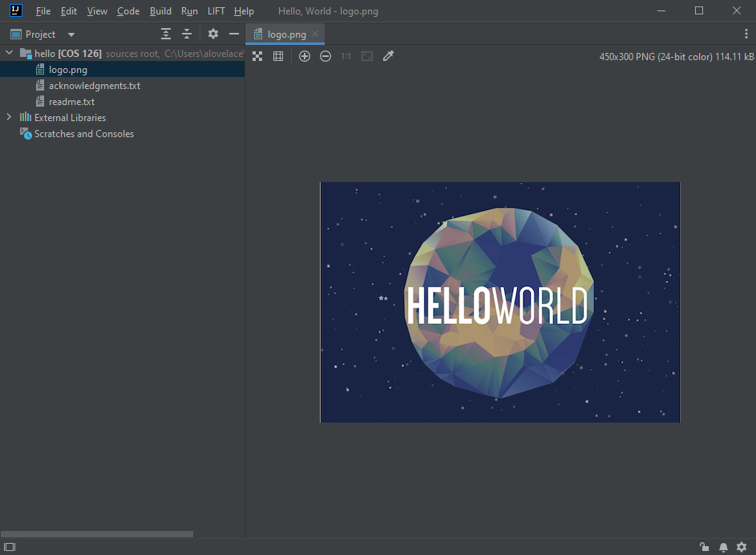Expand all nodes in the Project tree
Screen dimensions: 756x555
click(x=165, y=34)
